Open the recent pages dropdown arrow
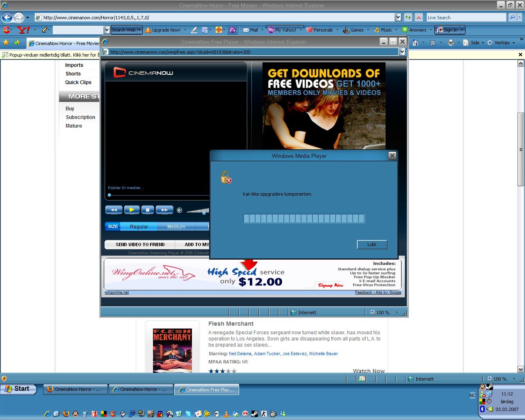Image resolution: width=525 pixels, height=420 pixels. [x=27, y=18]
